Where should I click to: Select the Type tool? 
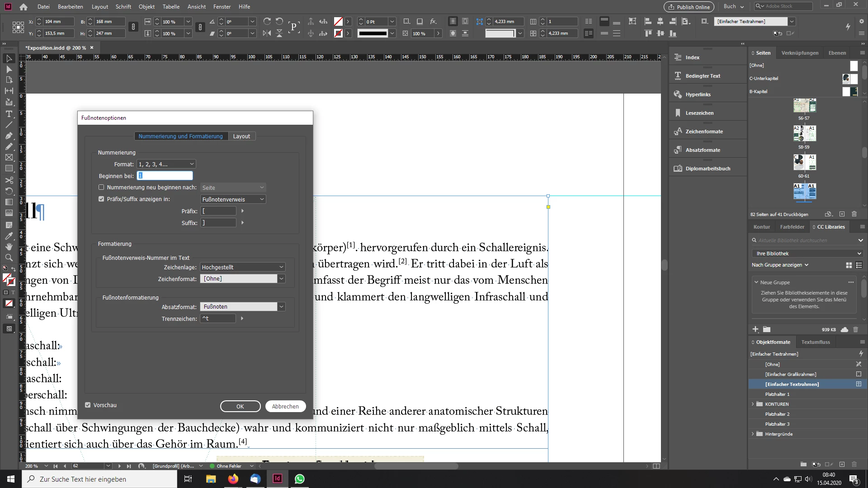click(x=9, y=114)
